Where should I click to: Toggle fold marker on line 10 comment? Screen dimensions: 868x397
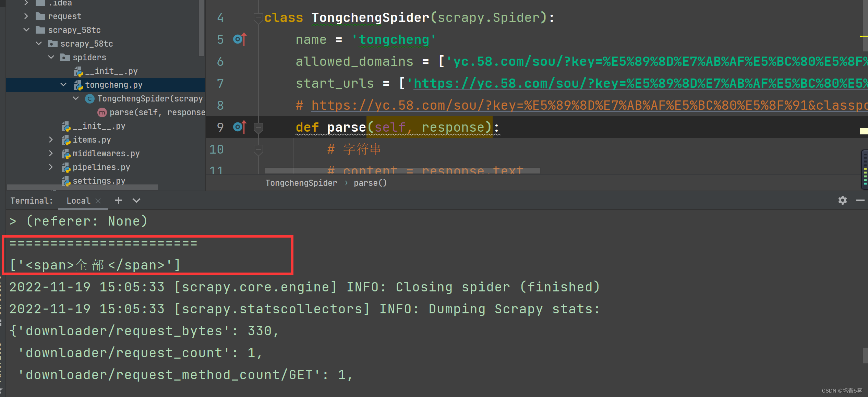point(258,149)
